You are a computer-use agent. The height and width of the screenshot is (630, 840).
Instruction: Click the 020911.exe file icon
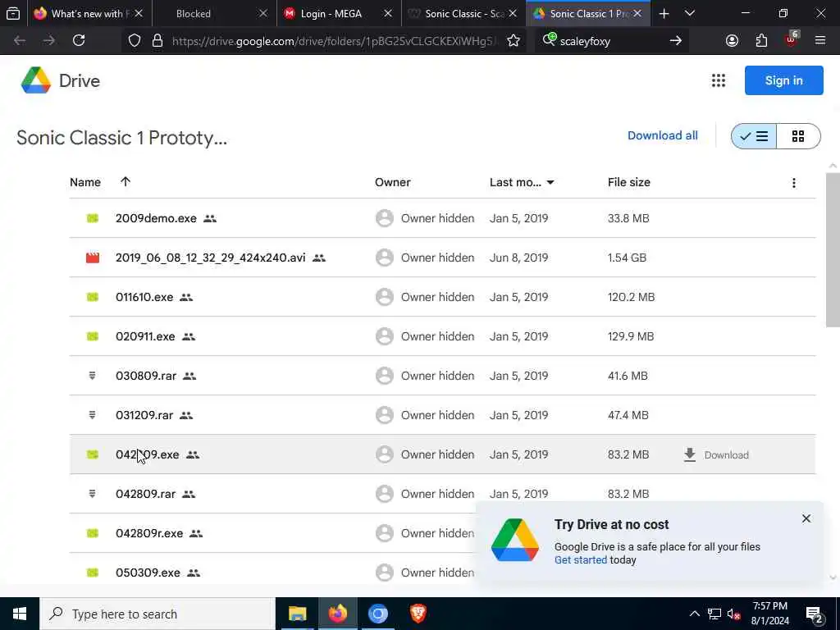pyautogui.click(x=93, y=336)
